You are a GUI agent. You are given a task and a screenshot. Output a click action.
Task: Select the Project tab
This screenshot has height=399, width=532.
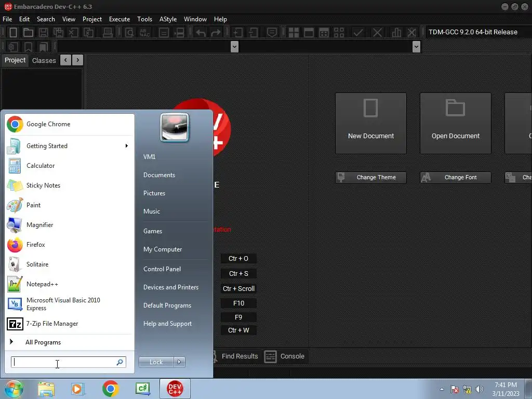point(15,60)
